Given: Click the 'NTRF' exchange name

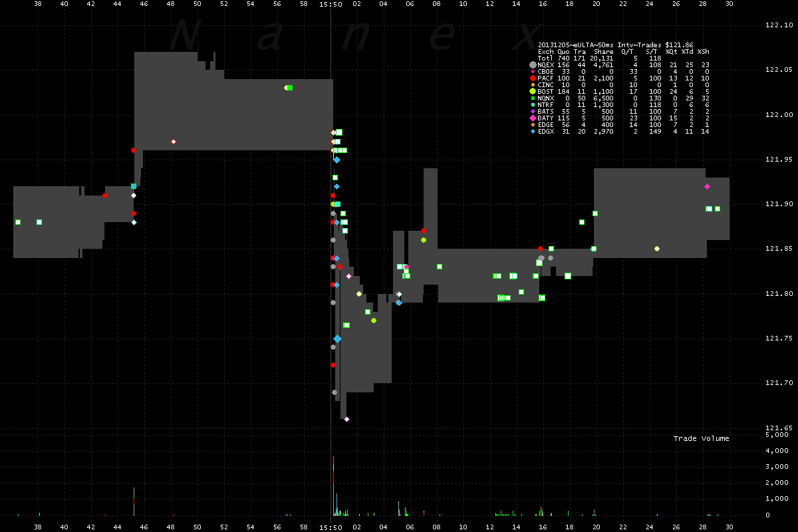Looking at the screenshot, I should click(x=545, y=105).
